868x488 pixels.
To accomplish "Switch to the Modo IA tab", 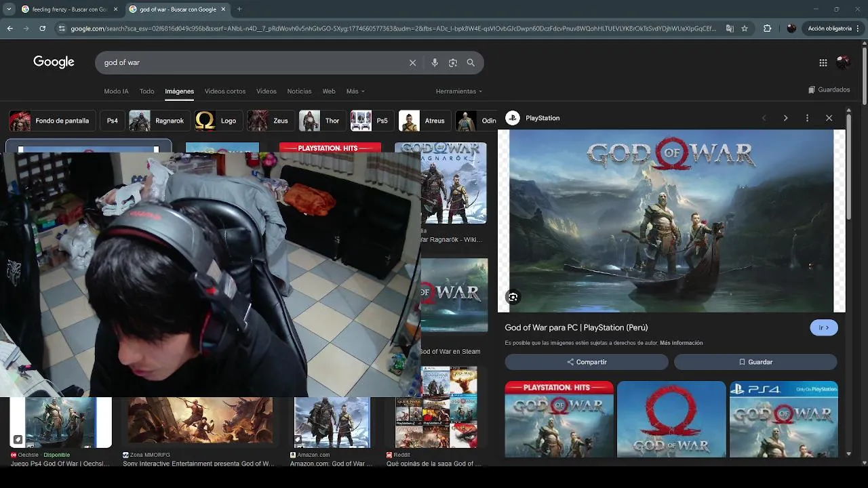I will (x=116, y=91).
